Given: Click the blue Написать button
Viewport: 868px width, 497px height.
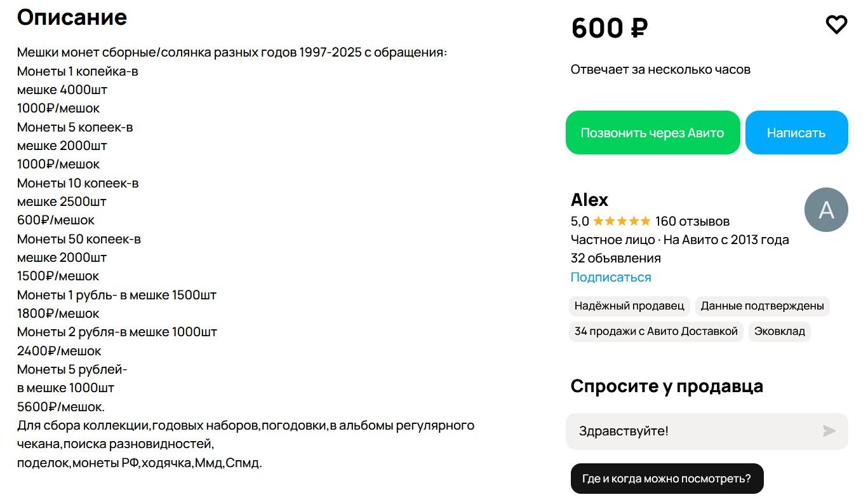Looking at the screenshot, I should click(x=796, y=133).
